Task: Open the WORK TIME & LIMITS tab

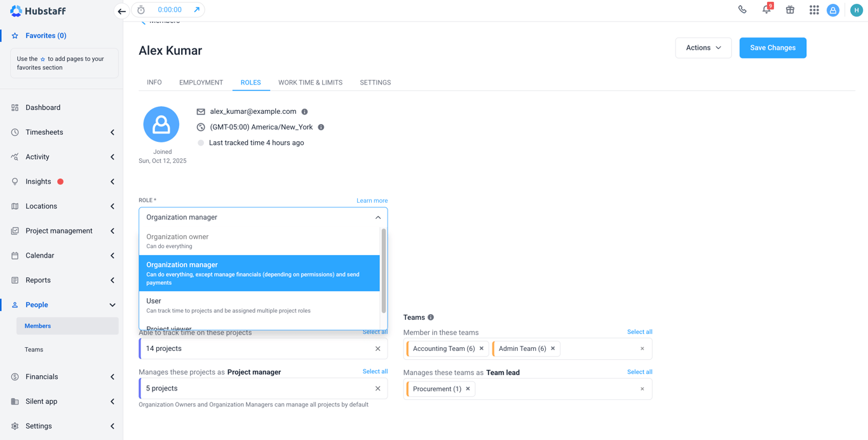Action: point(310,82)
